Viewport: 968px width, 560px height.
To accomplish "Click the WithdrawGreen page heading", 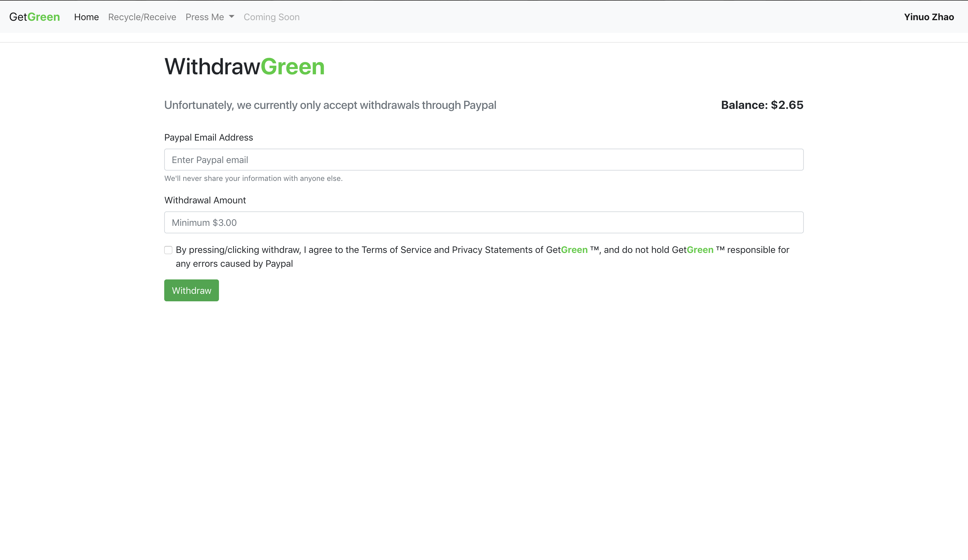I will click(x=244, y=67).
